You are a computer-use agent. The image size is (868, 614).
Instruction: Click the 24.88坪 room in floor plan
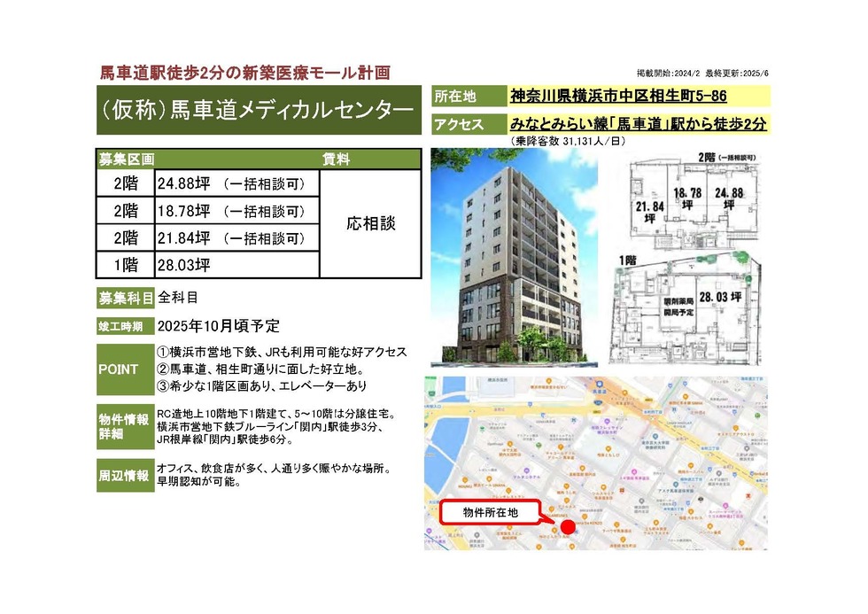pyautogui.click(x=728, y=198)
